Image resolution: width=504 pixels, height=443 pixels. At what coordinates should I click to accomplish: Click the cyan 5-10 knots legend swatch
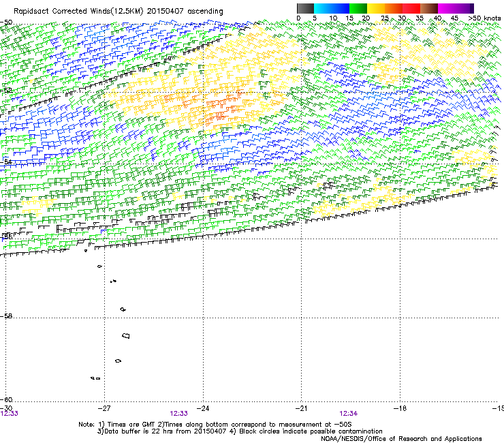coord(323,8)
